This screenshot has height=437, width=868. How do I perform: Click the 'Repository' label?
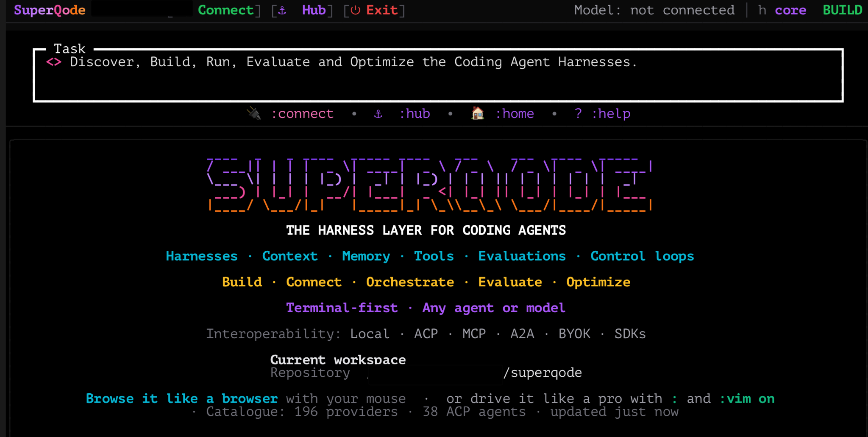(310, 373)
